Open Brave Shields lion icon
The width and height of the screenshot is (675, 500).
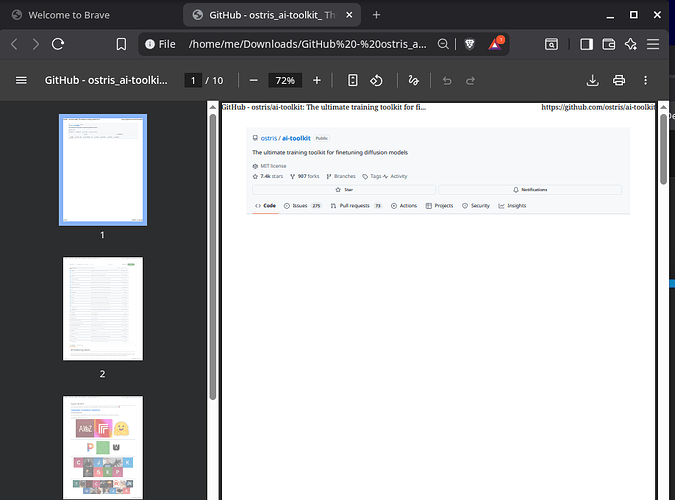[x=470, y=44]
